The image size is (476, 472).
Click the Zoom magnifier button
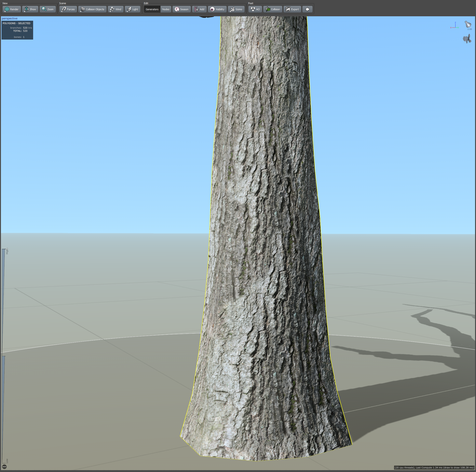click(47, 9)
